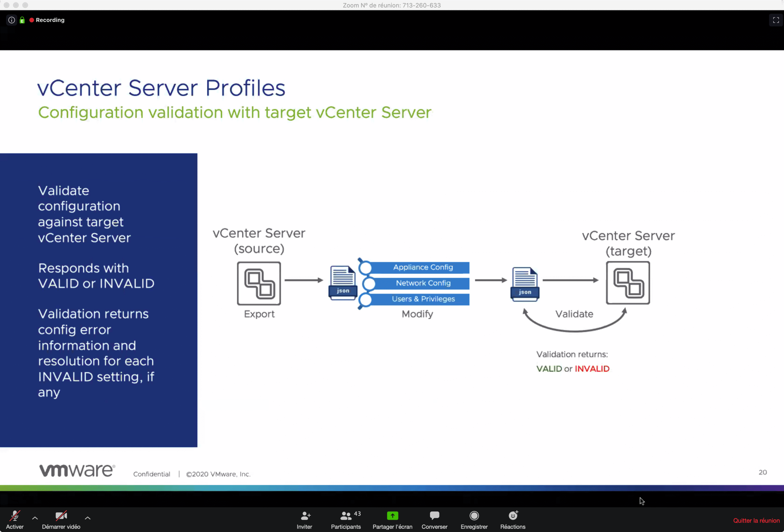Click the source vCenter Server icon on slide
The height and width of the screenshot is (532, 784).
click(x=259, y=283)
